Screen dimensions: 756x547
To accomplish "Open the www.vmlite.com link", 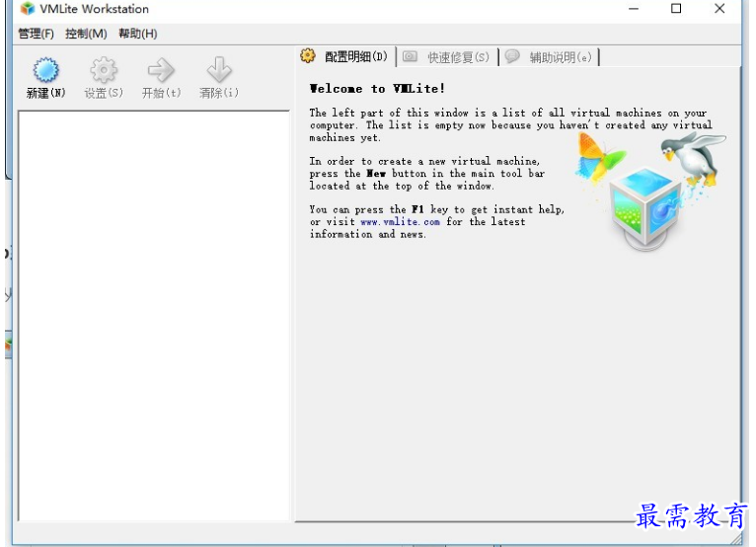I will [x=400, y=222].
